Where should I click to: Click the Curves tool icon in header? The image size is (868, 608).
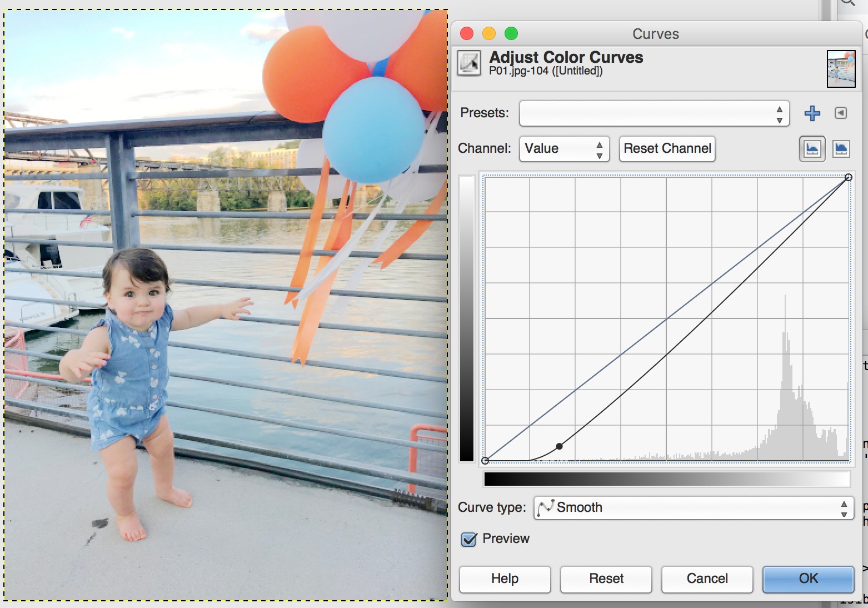[x=469, y=63]
